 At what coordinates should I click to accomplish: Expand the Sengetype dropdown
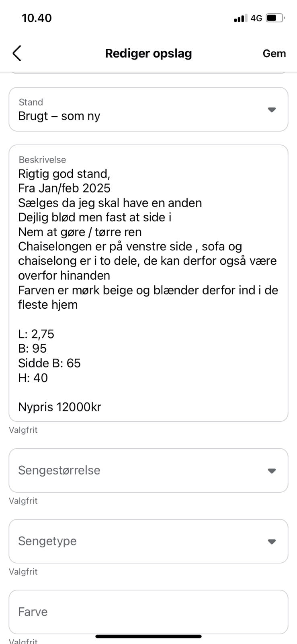pyautogui.click(x=148, y=541)
